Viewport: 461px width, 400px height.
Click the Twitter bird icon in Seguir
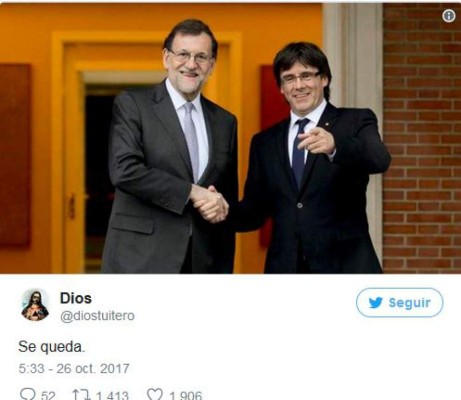(x=376, y=303)
